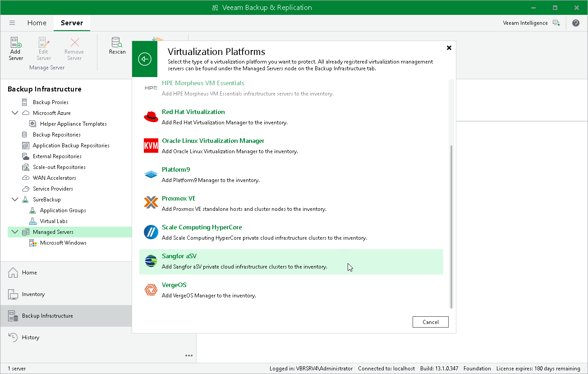Open the help question mark icon

pos(576,23)
